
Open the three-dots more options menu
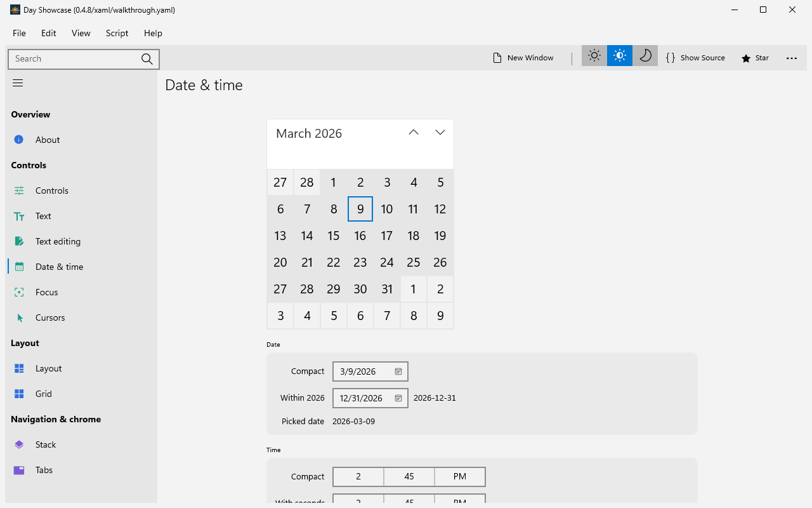(x=792, y=58)
